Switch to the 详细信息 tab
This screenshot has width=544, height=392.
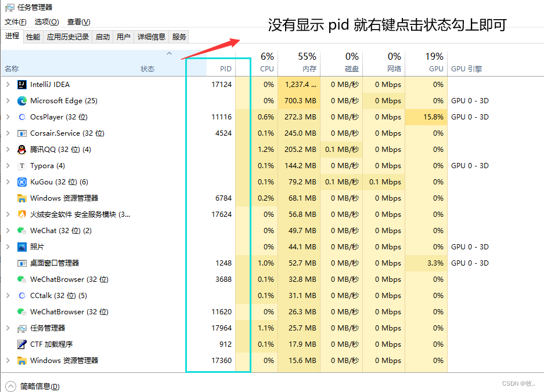[151, 37]
